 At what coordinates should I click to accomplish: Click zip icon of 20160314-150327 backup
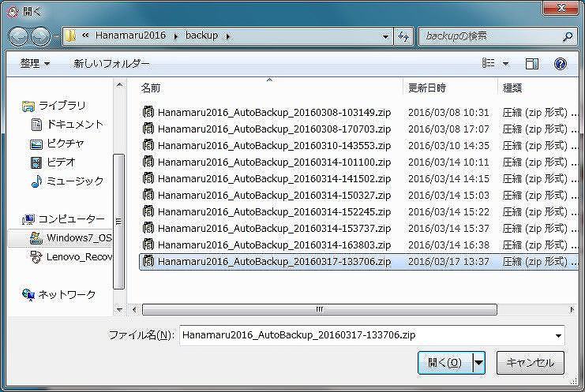point(148,195)
